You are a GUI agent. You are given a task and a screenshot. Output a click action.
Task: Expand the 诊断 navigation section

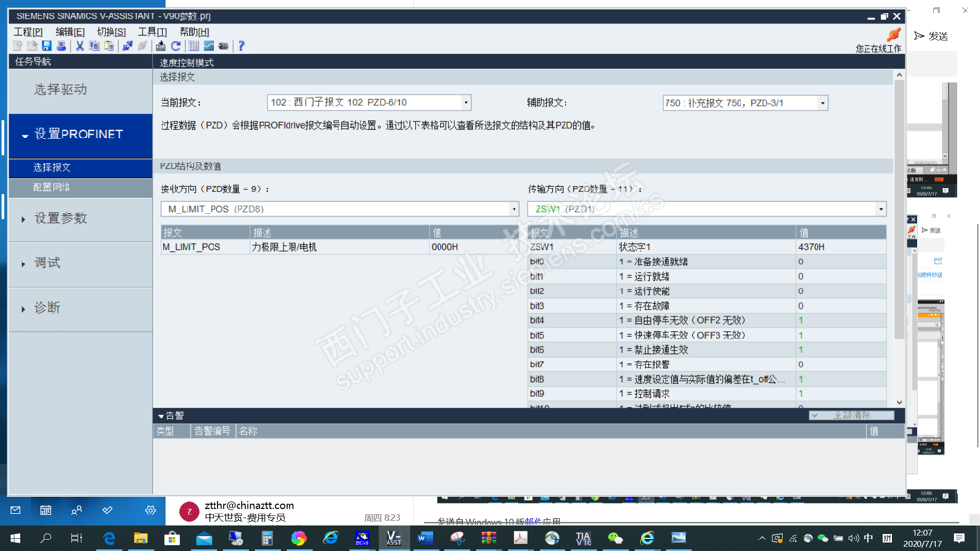(x=23, y=309)
